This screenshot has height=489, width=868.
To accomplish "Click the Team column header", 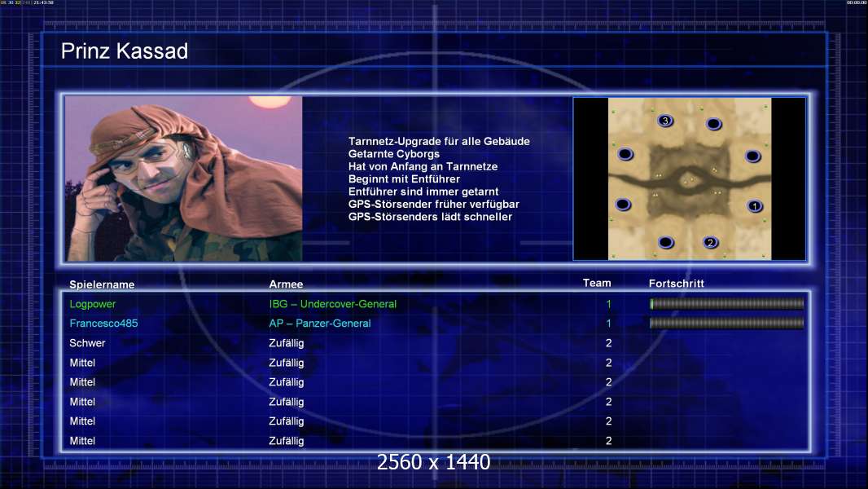I will coord(597,283).
